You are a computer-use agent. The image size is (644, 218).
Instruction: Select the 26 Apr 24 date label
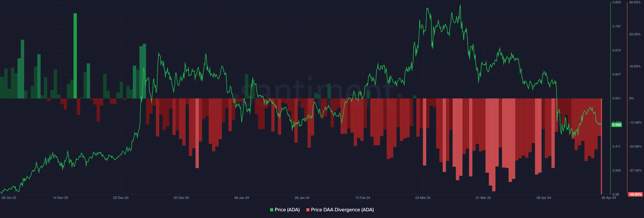609,198
